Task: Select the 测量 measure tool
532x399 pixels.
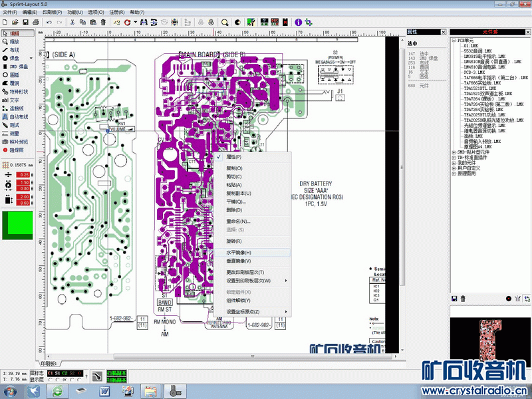Action: [x=18, y=134]
